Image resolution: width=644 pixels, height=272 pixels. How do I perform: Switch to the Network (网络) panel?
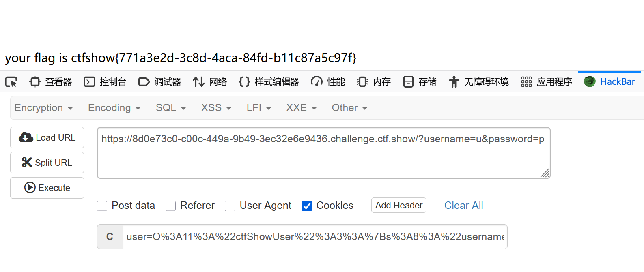210,82
